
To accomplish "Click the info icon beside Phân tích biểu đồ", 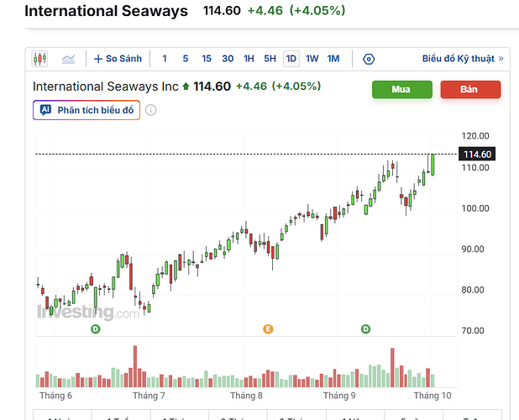I will (x=151, y=110).
